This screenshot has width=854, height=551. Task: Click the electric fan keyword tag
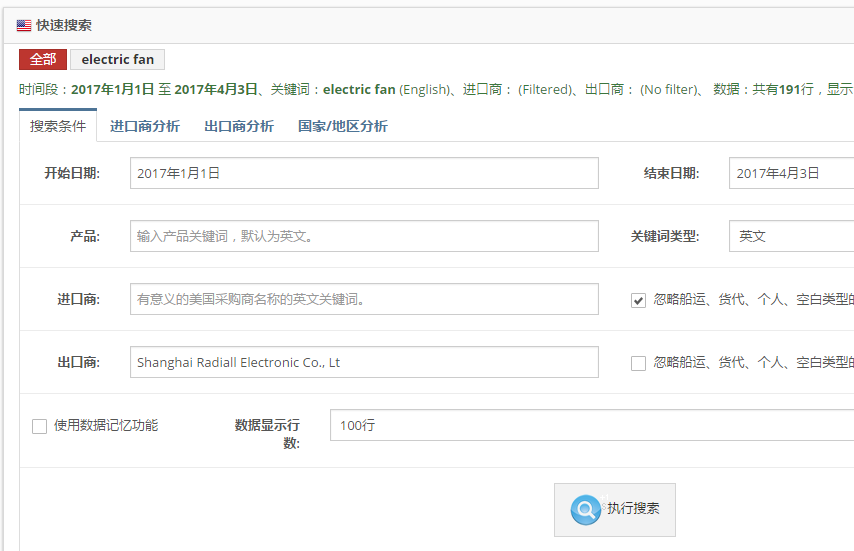pyautogui.click(x=118, y=60)
